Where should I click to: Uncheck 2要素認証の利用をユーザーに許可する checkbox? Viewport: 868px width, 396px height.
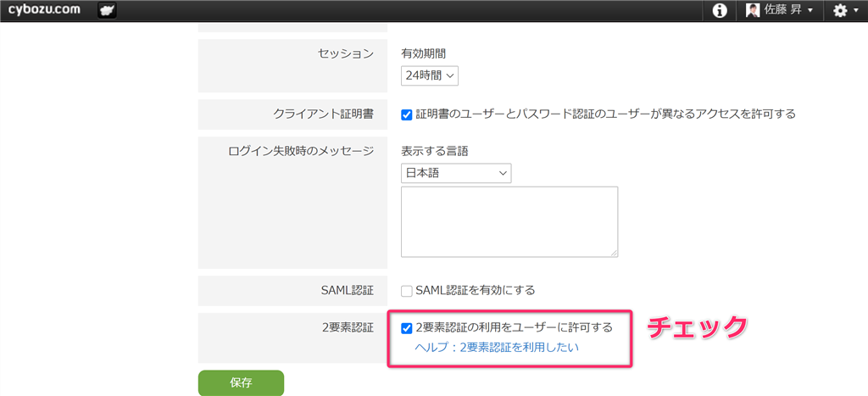(x=407, y=328)
